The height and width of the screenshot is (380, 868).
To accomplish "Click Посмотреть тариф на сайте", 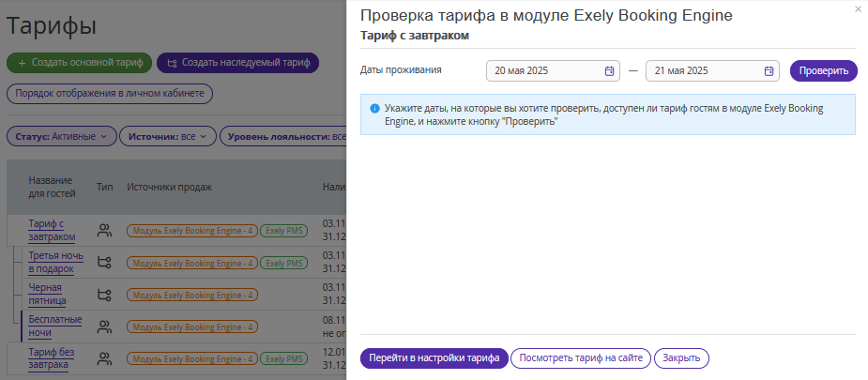I will point(581,357).
